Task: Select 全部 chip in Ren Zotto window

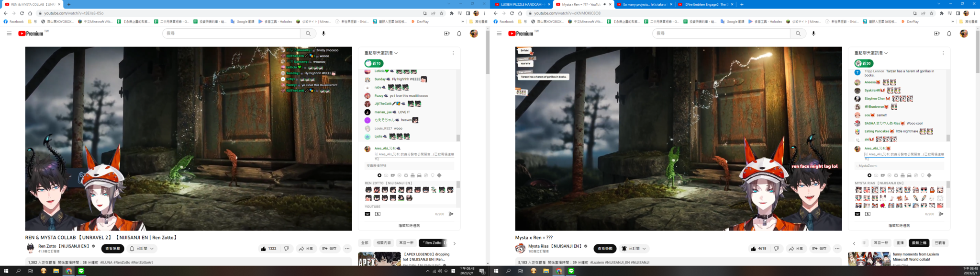Action: pos(365,243)
